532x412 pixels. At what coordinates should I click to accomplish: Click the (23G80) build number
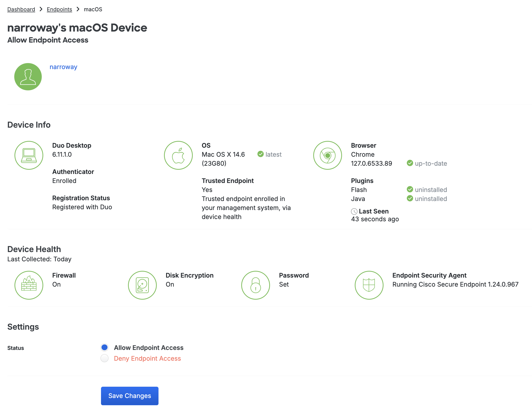[214, 163]
